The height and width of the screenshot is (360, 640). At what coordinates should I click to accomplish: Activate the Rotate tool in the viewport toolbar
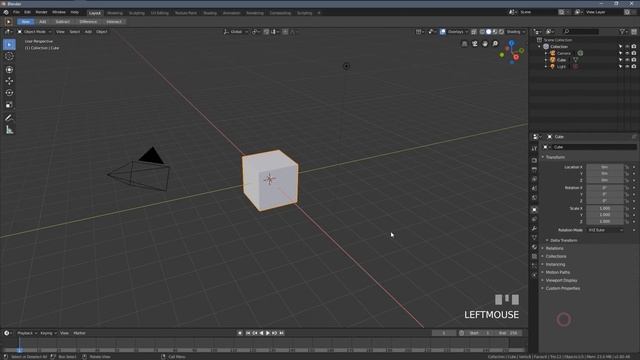point(9,93)
